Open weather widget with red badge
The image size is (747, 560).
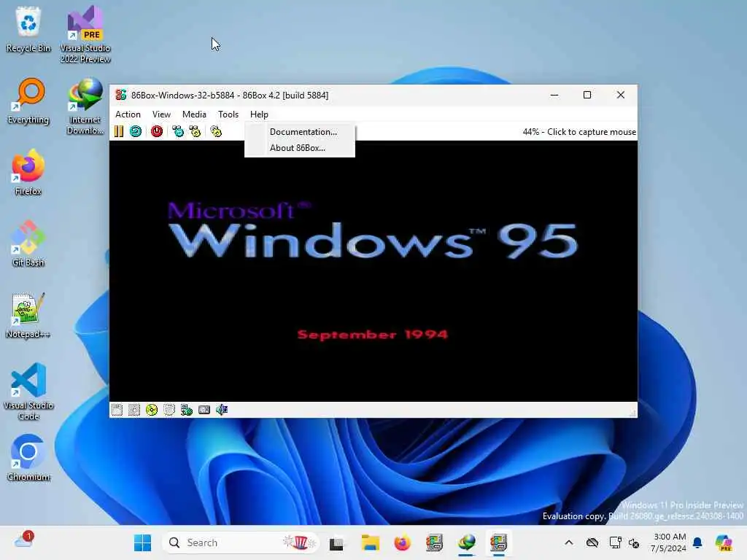point(23,541)
